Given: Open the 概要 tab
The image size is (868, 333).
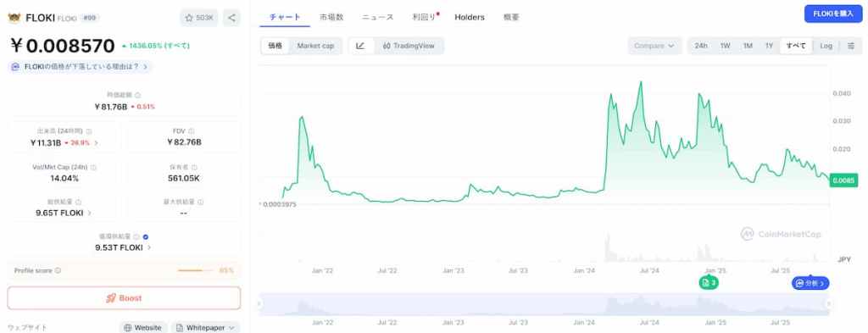Looking at the screenshot, I should click(x=511, y=17).
